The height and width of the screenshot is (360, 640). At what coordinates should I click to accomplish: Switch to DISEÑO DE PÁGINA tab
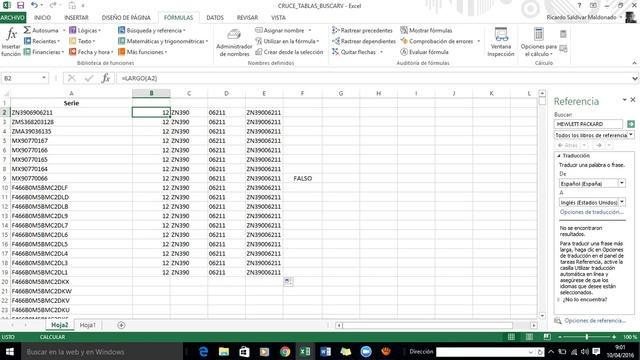point(126,18)
